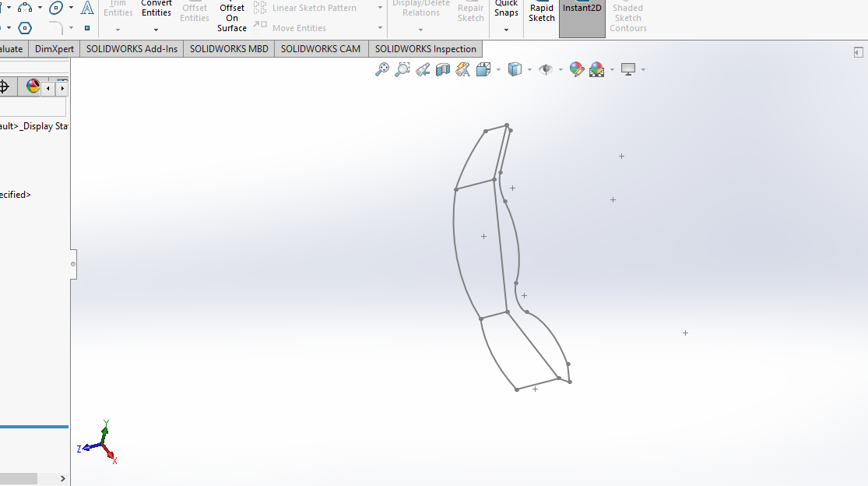Viewport: 868px width, 486px height.
Task: Click the scrollbar right arrow
Action: [62, 478]
